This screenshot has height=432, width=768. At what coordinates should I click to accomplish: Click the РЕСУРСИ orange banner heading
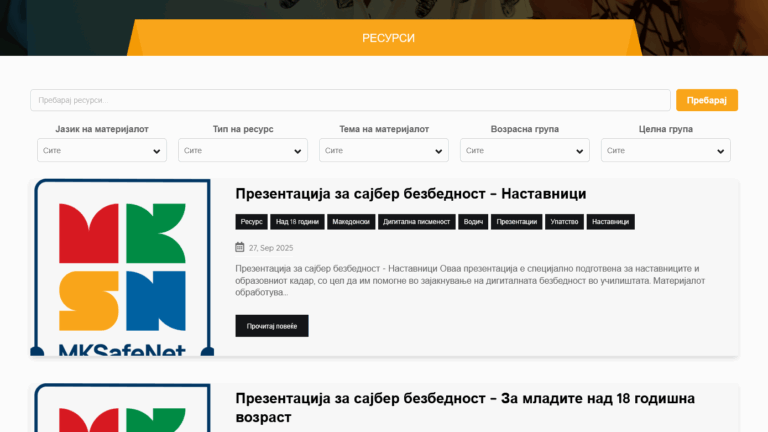tap(388, 38)
